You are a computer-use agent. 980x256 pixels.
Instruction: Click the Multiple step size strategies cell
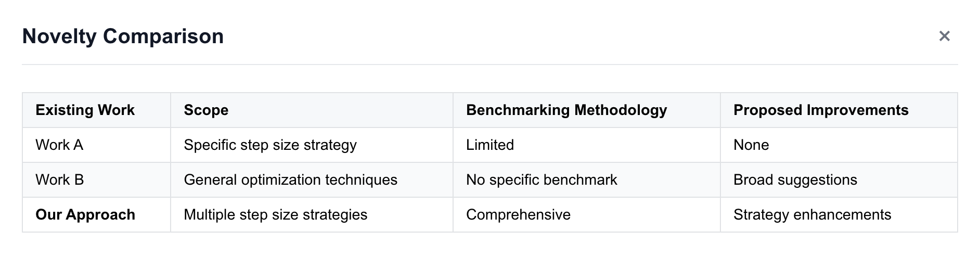[275, 215]
